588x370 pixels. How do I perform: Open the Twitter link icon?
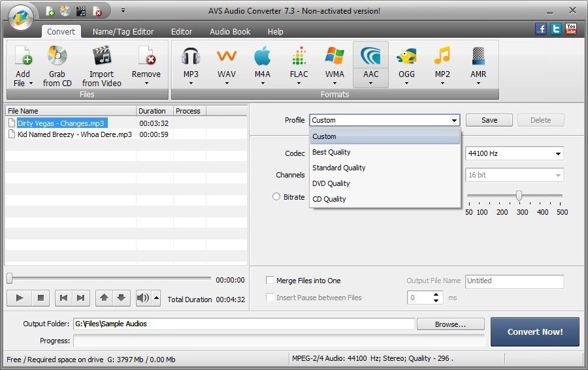click(556, 29)
